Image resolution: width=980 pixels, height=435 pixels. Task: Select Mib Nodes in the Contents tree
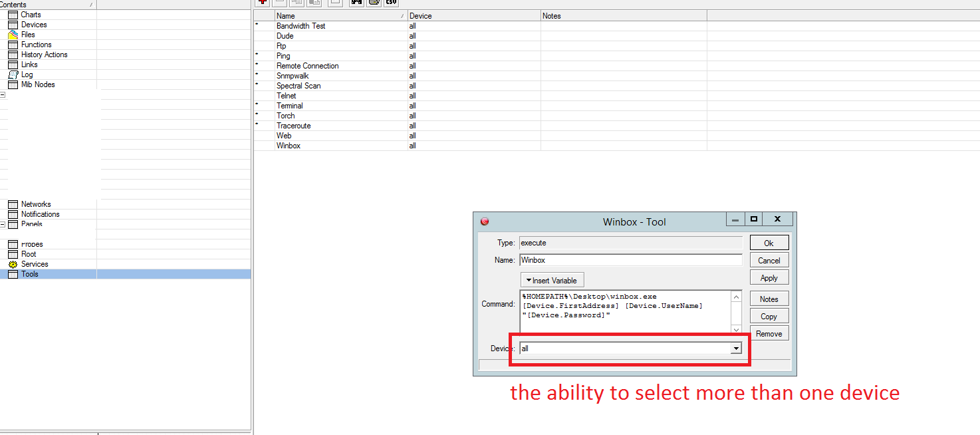click(x=38, y=84)
